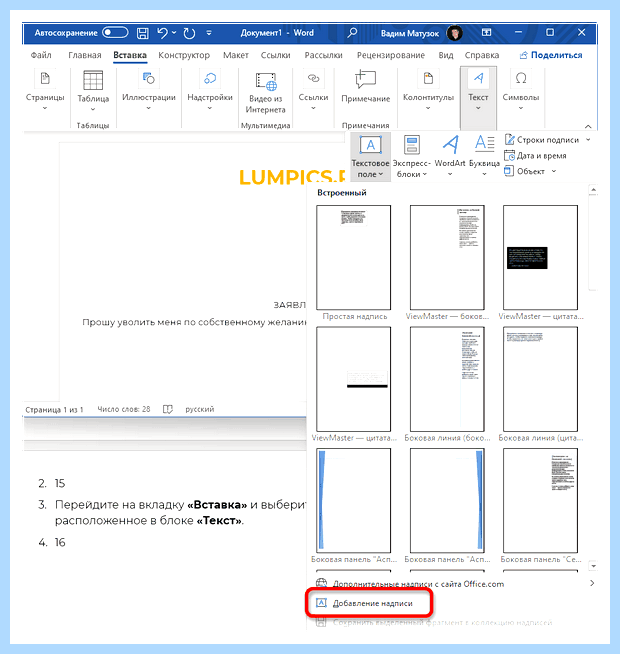
Task: Expand the Ссылки group in ribbon
Action: click(x=313, y=91)
